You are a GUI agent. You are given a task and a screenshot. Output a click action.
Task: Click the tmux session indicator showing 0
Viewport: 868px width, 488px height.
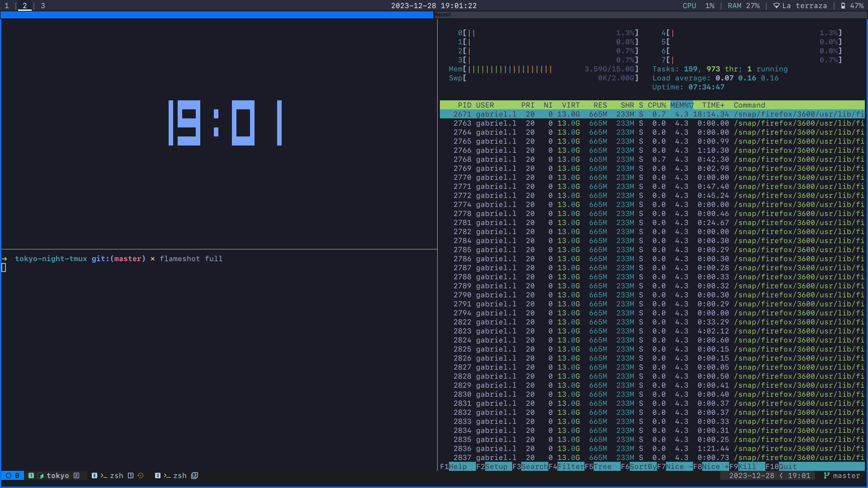point(13,476)
